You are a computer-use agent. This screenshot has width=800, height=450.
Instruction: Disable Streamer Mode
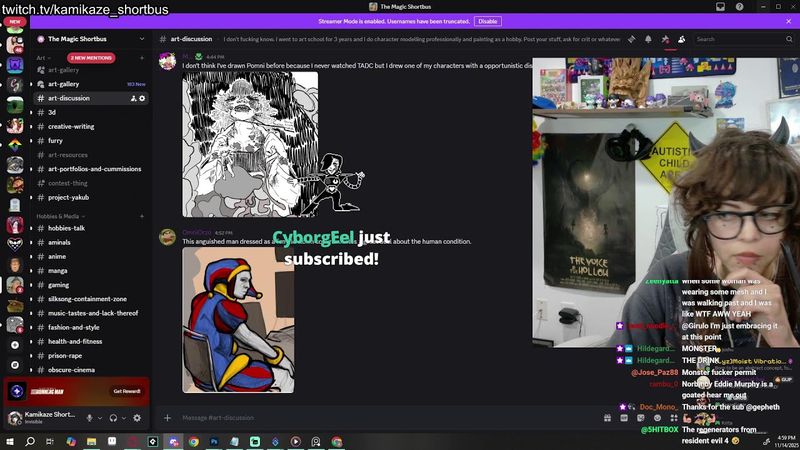[x=487, y=20]
